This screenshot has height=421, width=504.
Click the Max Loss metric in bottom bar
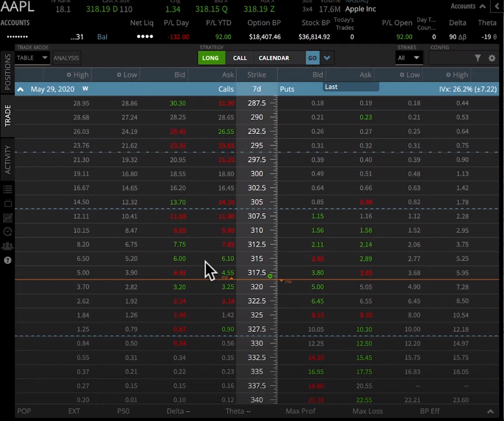(367, 411)
